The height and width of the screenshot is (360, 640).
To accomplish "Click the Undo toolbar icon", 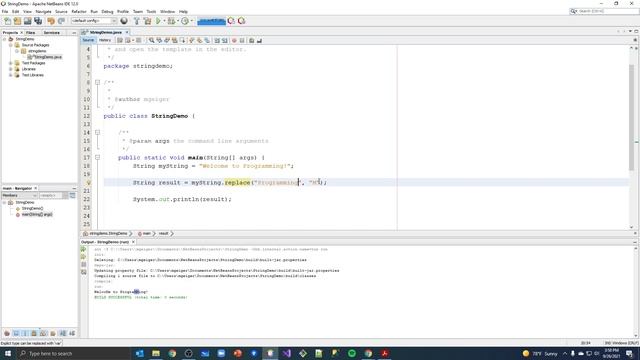I will coord(51,21).
